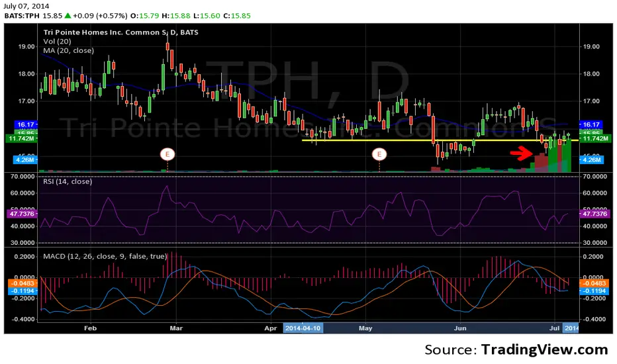Click the blue 16.17 MA price tag on left axis
This screenshot has height=364, width=617.
point(26,124)
